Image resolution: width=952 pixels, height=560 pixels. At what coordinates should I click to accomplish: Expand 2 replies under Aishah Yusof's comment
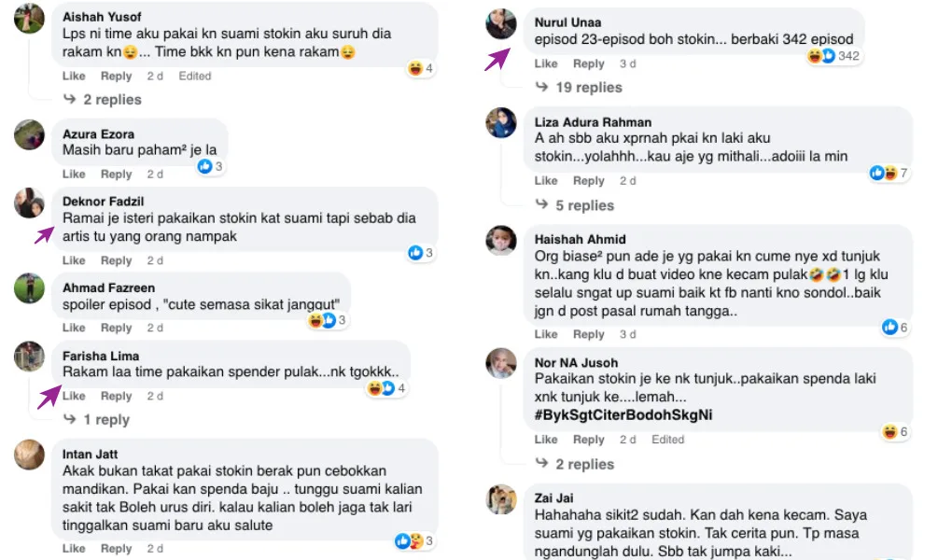tap(112, 100)
